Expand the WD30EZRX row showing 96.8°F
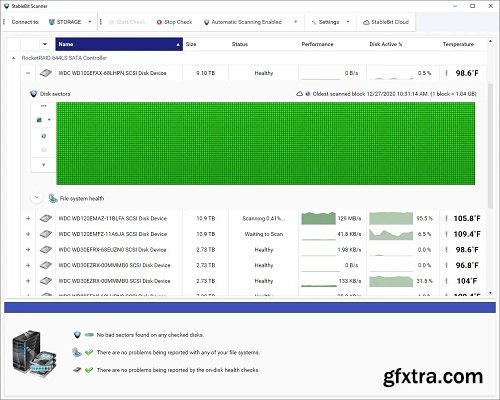This screenshot has width=500, height=400. pos(28,265)
